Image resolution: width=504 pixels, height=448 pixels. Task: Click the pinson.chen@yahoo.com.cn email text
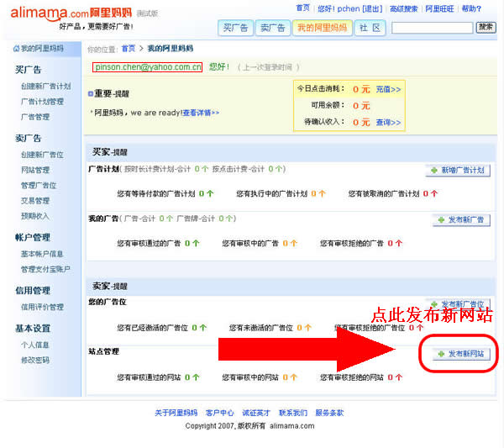148,67
